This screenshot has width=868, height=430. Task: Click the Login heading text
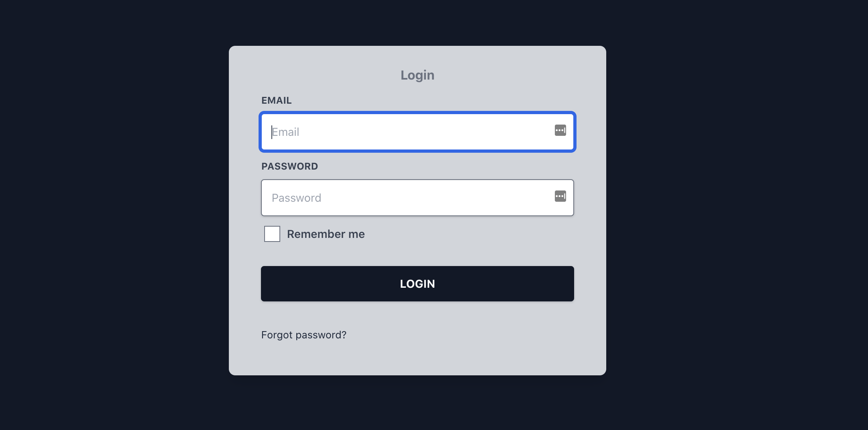pos(417,75)
